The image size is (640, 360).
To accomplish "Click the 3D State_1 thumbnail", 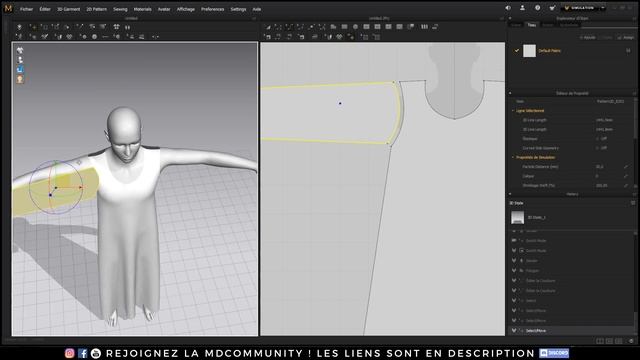I will (518, 217).
